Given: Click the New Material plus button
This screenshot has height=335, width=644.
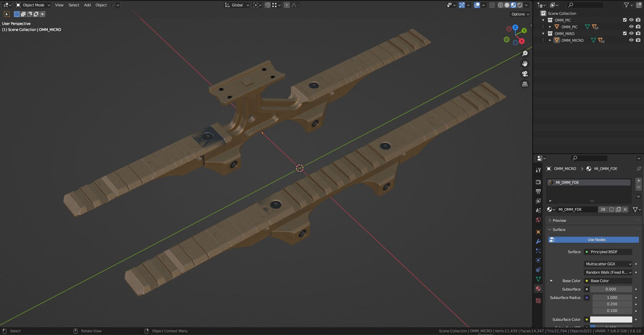Looking at the screenshot, I should point(639,180).
